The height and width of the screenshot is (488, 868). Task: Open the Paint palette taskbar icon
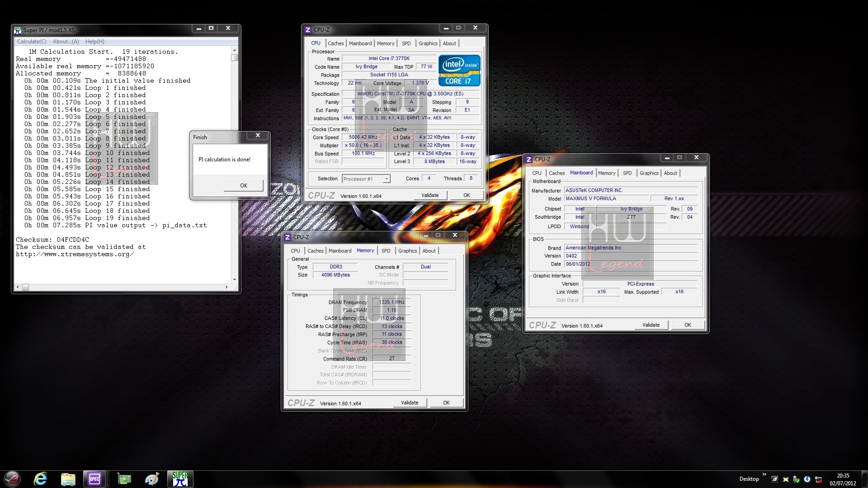152,479
